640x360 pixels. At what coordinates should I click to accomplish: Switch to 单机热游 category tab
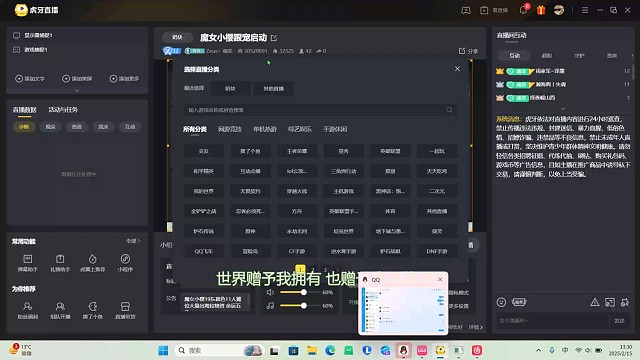[265, 129]
